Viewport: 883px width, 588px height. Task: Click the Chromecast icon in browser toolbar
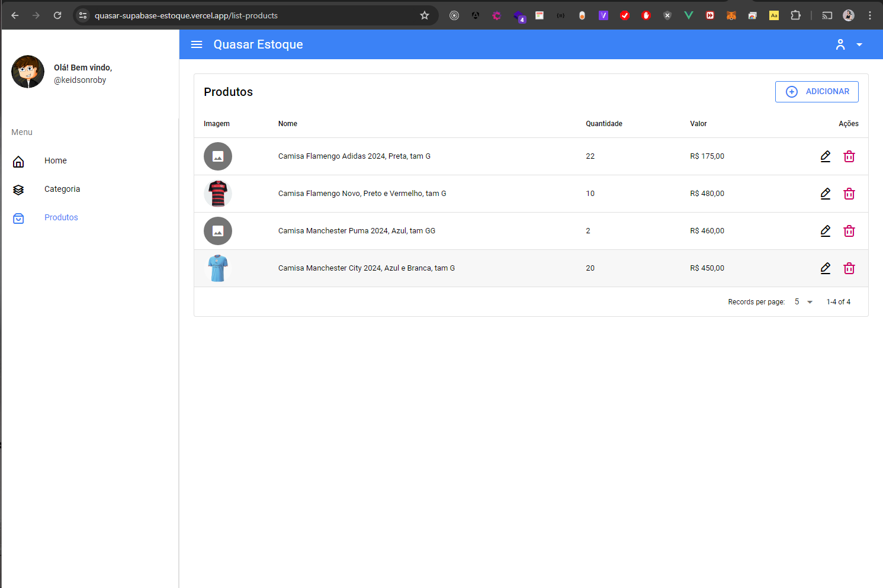click(827, 15)
